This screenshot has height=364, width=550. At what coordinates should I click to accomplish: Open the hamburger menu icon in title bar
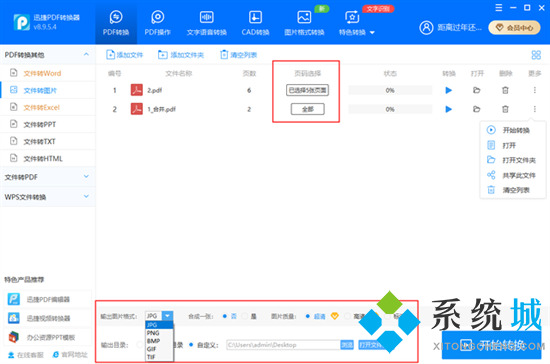[x=498, y=8]
